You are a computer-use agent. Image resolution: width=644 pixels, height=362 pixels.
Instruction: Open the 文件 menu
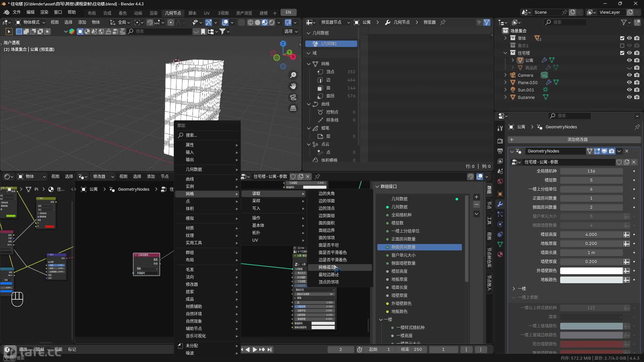pyautogui.click(x=16, y=12)
